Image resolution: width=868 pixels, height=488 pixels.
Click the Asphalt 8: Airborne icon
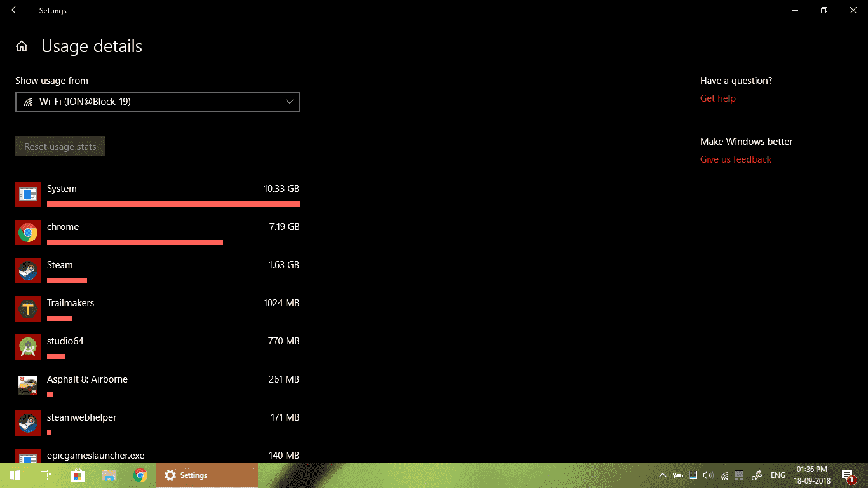[x=28, y=385]
